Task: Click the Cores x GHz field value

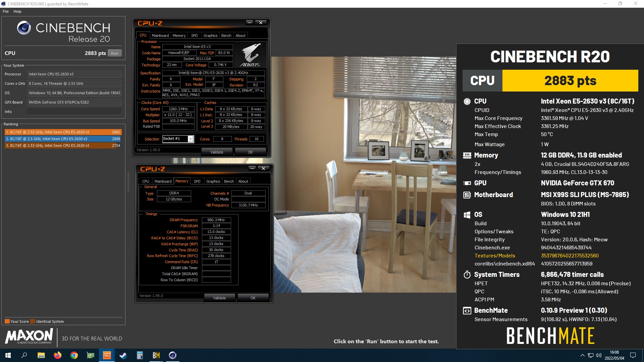Action: pos(74,83)
